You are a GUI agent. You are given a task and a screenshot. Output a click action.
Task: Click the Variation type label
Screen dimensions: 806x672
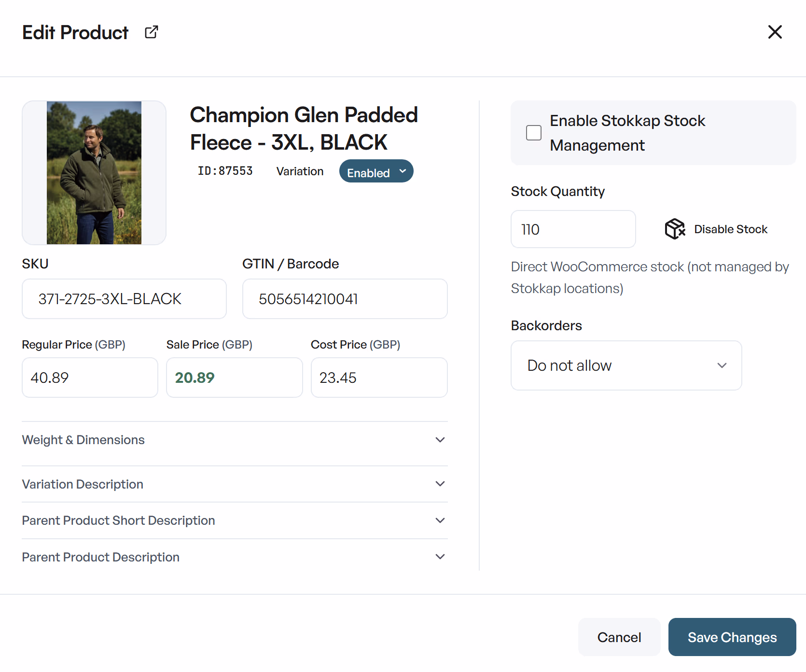click(300, 171)
